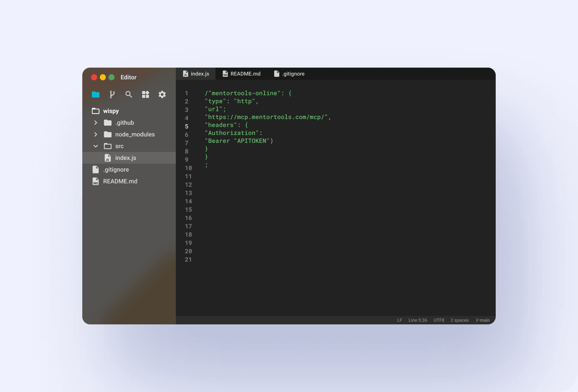Open the editor settings gear
The height and width of the screenshot is (392, 578).
point(162,95)
